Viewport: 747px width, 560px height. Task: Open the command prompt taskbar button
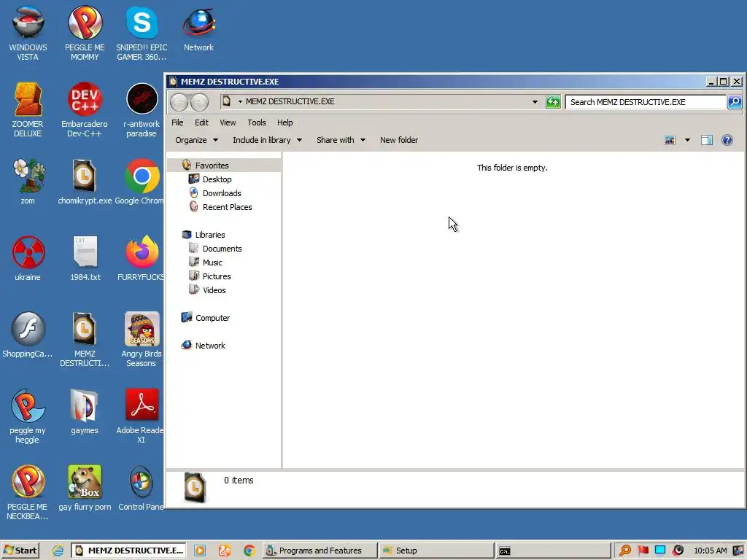(x=553, y=551)
